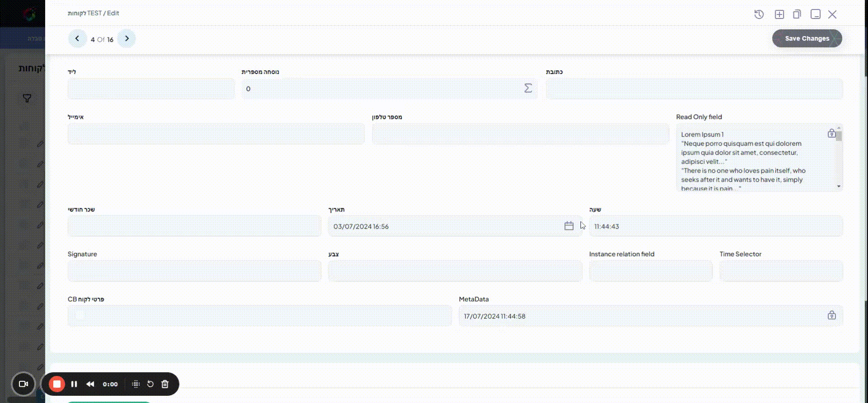The width and height of the screenshot is (868, 403).
Task: Click the sigma formula icon
Action: tap(528, 88)
